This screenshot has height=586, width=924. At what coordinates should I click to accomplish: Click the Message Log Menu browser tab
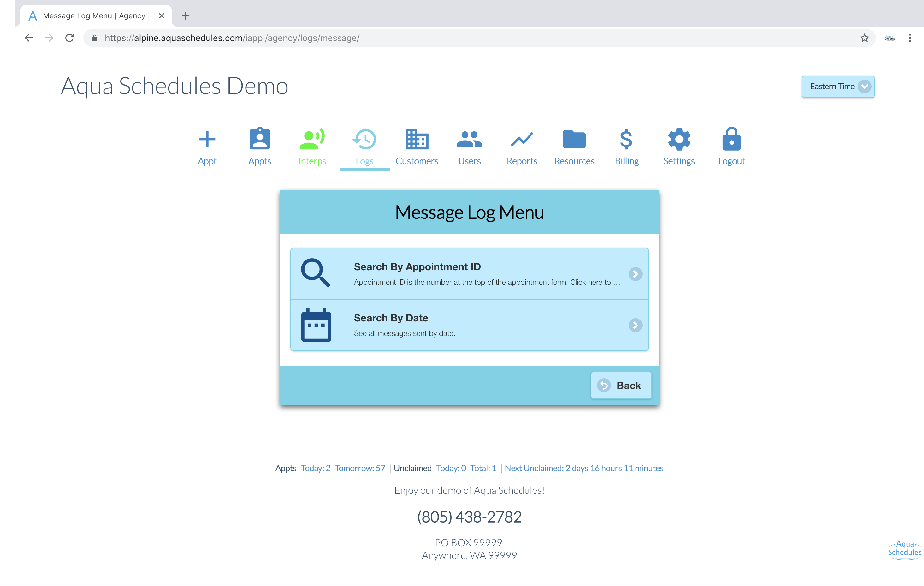[94, 16]
